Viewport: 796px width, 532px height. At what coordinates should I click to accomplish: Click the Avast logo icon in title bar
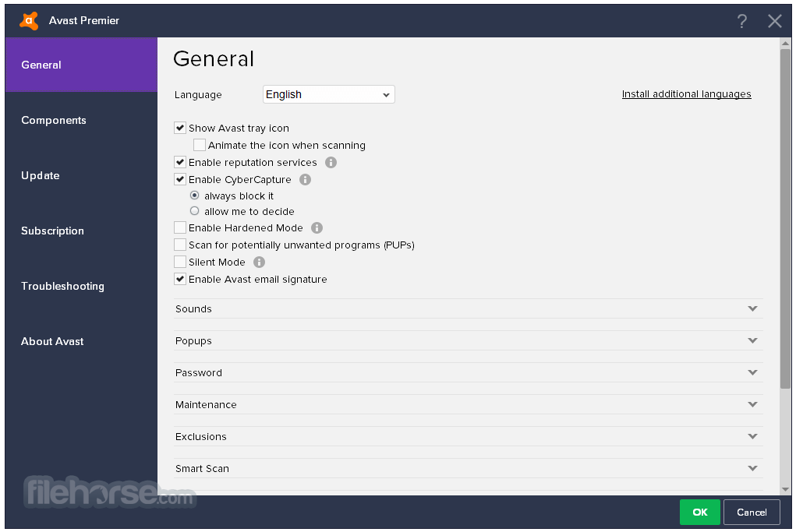point(29,21)
